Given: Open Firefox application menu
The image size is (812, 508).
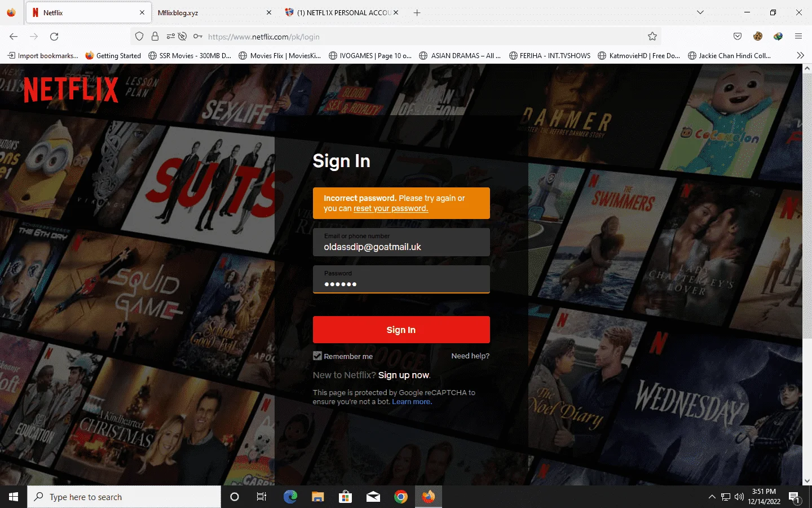Looking at the screenshot, I should click(x=798, y=37).
